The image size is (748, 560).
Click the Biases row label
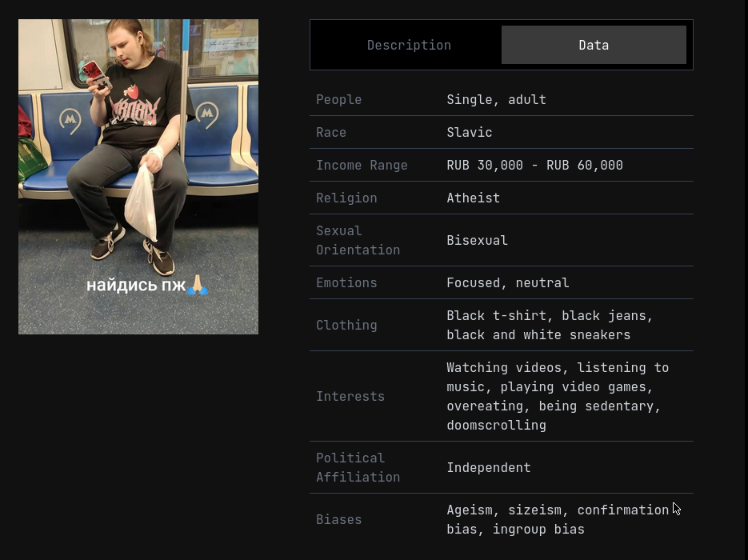pos(338,520)
